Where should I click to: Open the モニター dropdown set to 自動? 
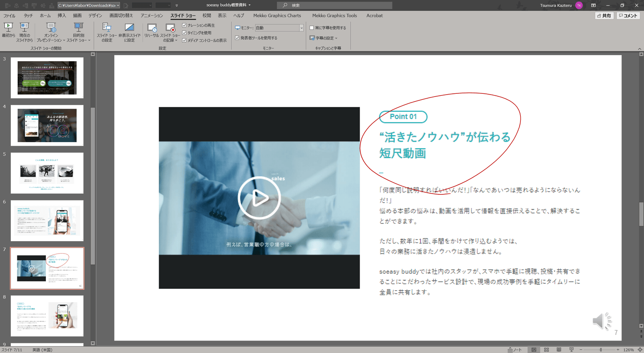click(x=279, y=28)
